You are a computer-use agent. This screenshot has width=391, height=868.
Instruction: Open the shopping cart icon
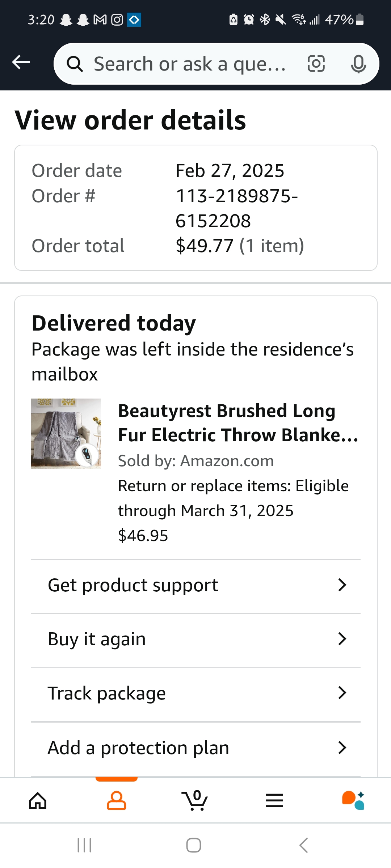pos(195,800)
